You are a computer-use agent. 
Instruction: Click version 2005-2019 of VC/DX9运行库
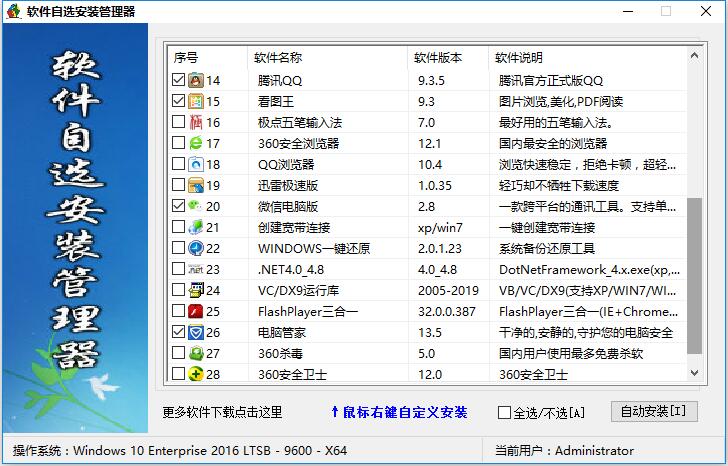coord(448,291)
